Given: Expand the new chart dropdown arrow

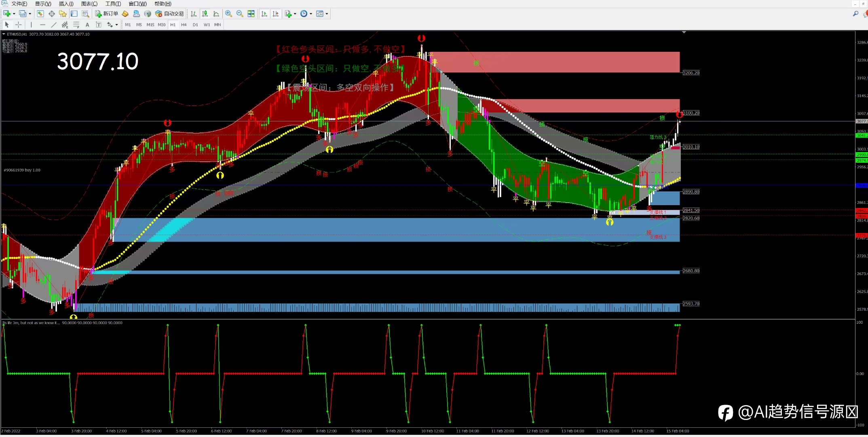Looking at the screenshot, I should click(14, 14).
